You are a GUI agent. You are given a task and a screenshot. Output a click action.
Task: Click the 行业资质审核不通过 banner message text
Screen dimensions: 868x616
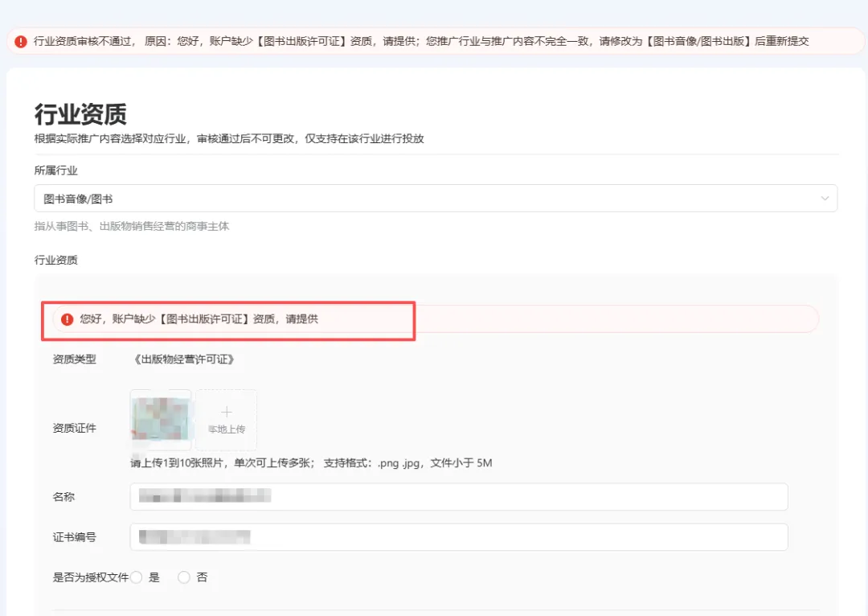point(421,42)
